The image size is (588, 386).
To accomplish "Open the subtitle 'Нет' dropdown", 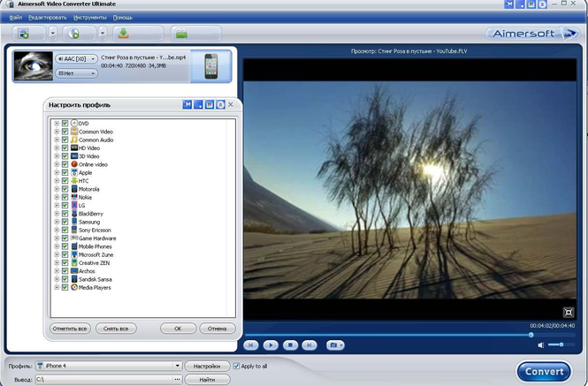I will (77, 73).
